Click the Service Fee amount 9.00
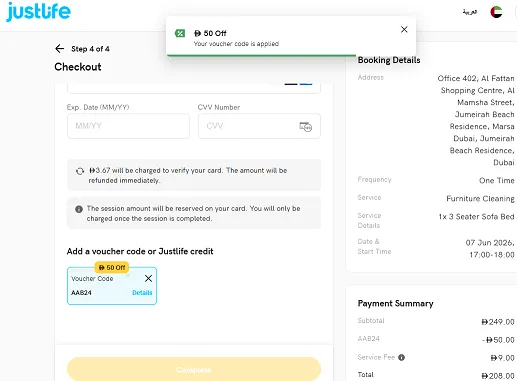517x381 pixels. (x=502, y=358)
